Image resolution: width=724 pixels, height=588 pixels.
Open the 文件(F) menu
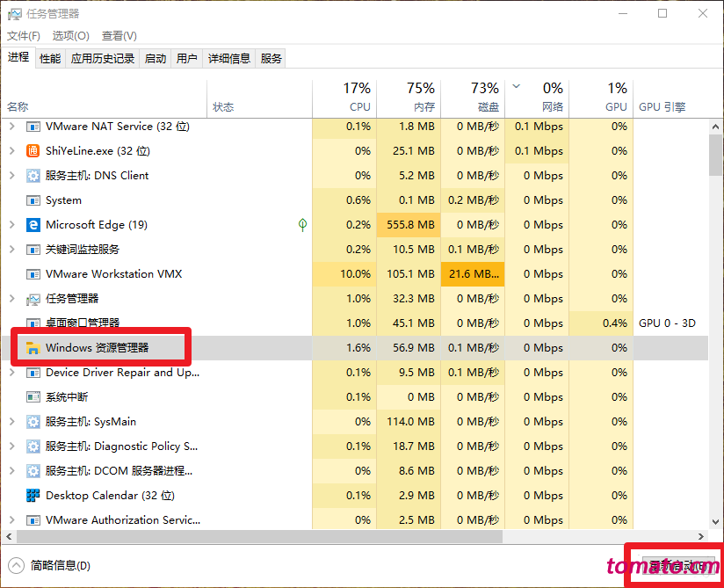[24, 35]
